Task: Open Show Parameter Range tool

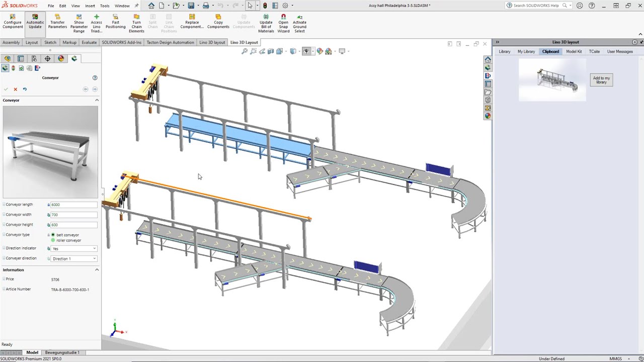Action: (x=79, y=24)
